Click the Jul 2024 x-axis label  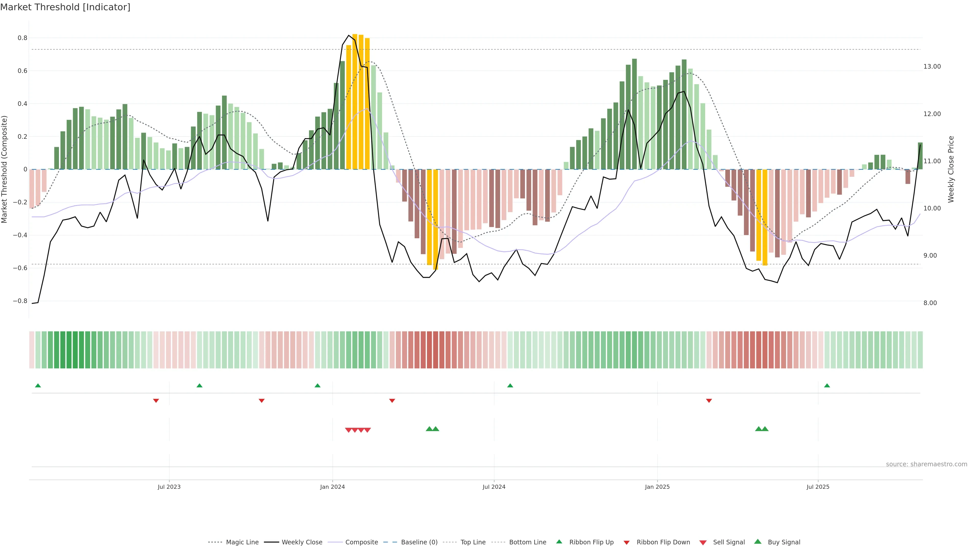(x=494, y=487)
